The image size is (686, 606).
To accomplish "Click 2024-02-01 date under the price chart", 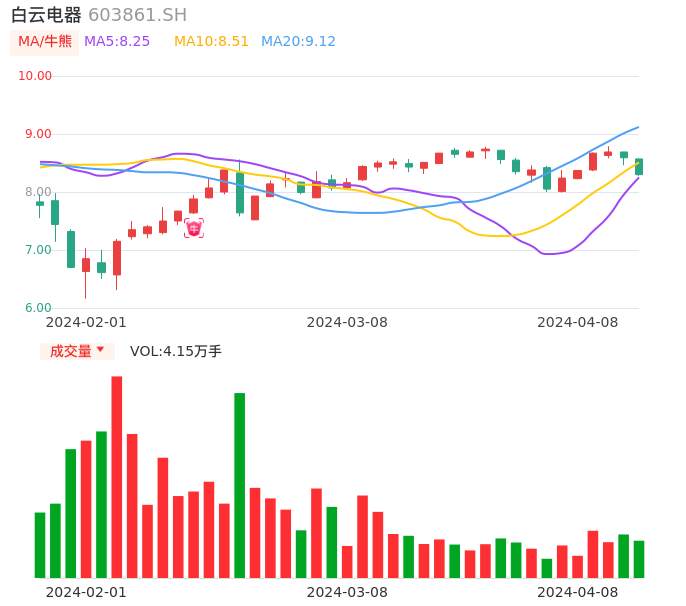I will pyautogui.click(x=86, y=322).
